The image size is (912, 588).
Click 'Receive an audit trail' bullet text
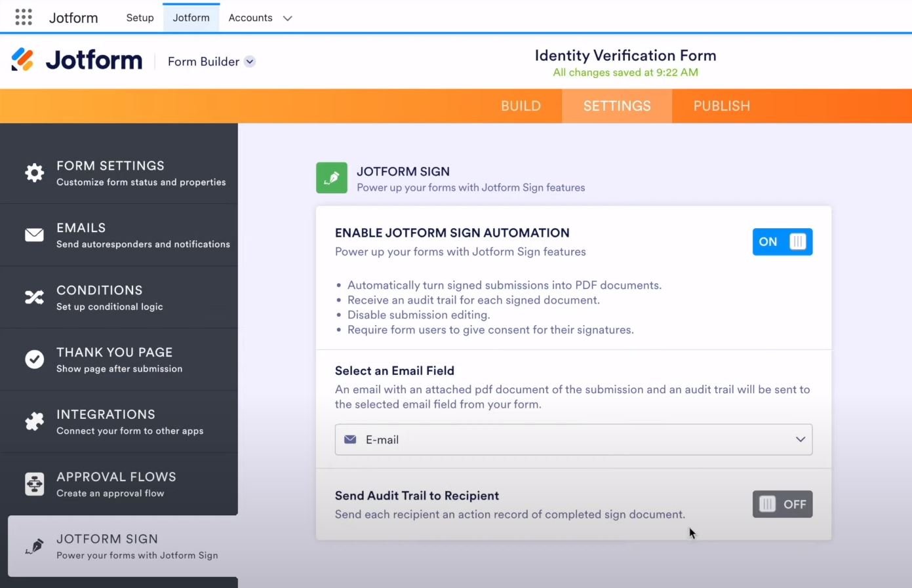point(473,300)
